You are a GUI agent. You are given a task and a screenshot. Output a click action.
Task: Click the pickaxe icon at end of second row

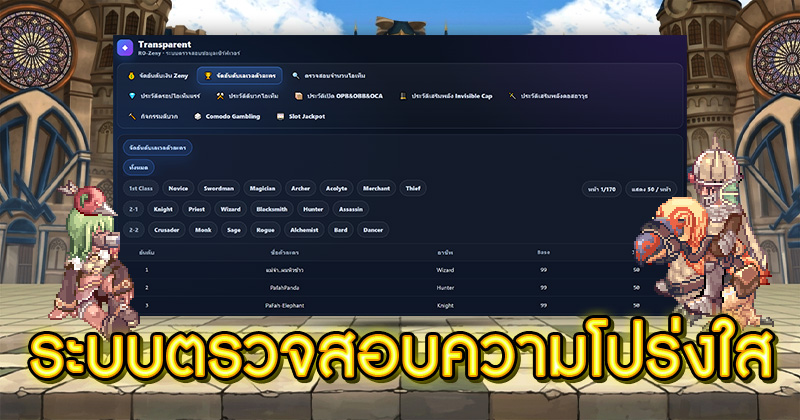(x=512, y=96)
